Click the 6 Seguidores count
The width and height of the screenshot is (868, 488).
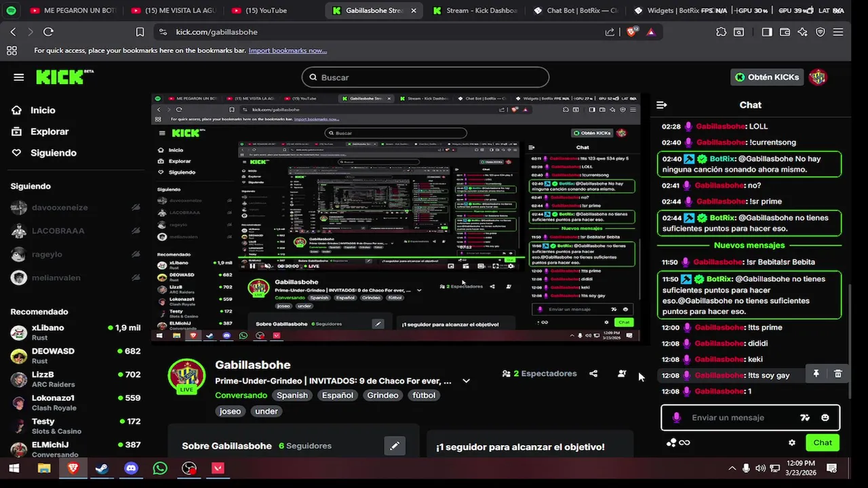(x=305, y=446)
